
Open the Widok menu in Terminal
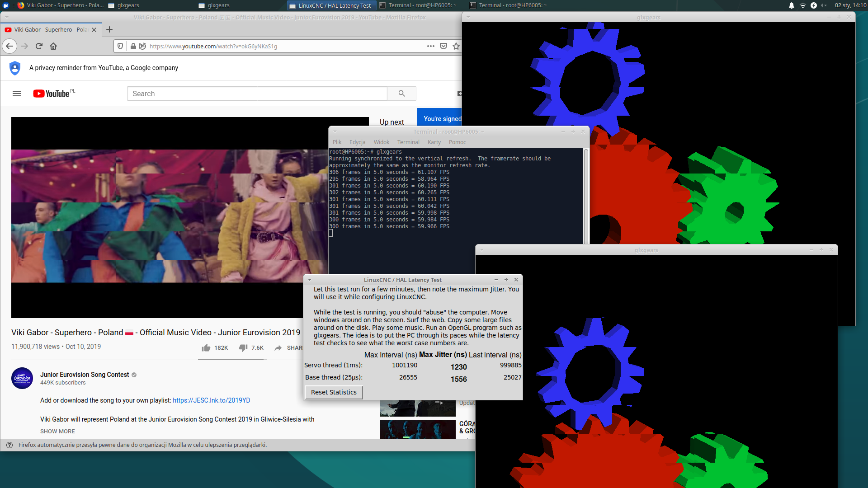point(382,142)
